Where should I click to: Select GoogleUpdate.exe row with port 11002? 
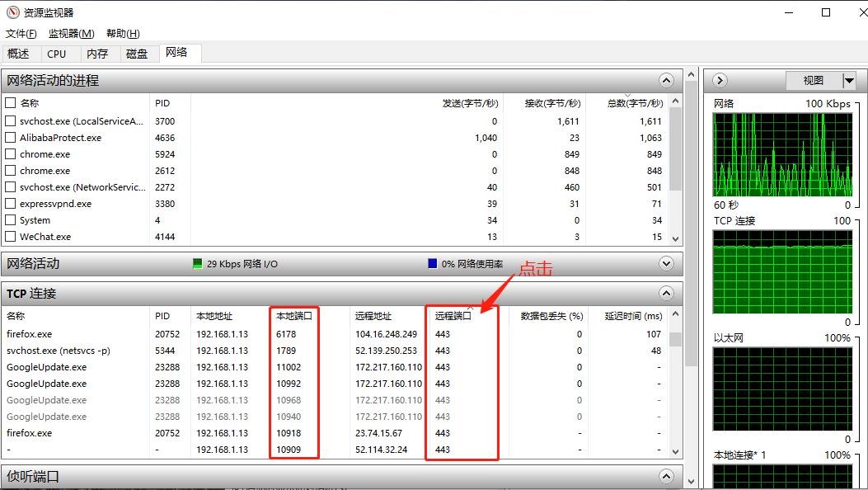[335, 367]
